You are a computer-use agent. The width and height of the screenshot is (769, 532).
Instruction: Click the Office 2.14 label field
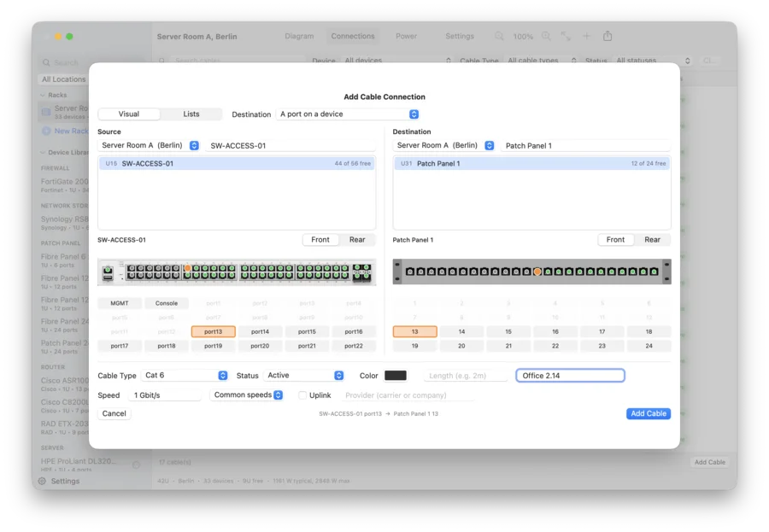(571, 376)
